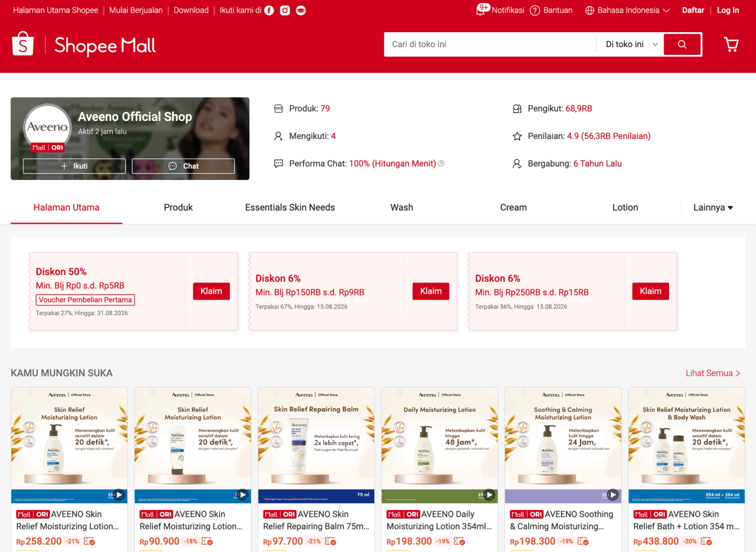Click Log In link
756x552 pixels.
point(728,10)
